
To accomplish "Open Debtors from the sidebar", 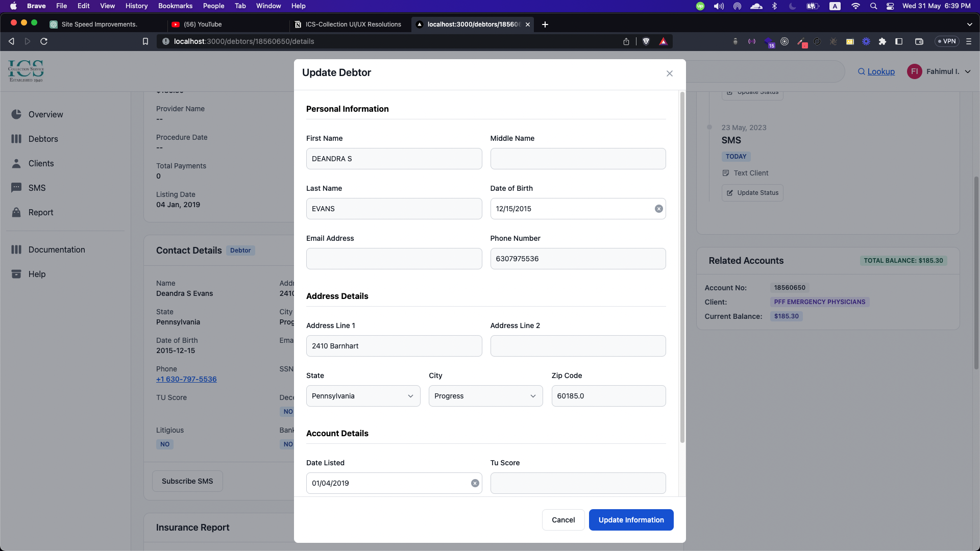I will click(43, 139).
